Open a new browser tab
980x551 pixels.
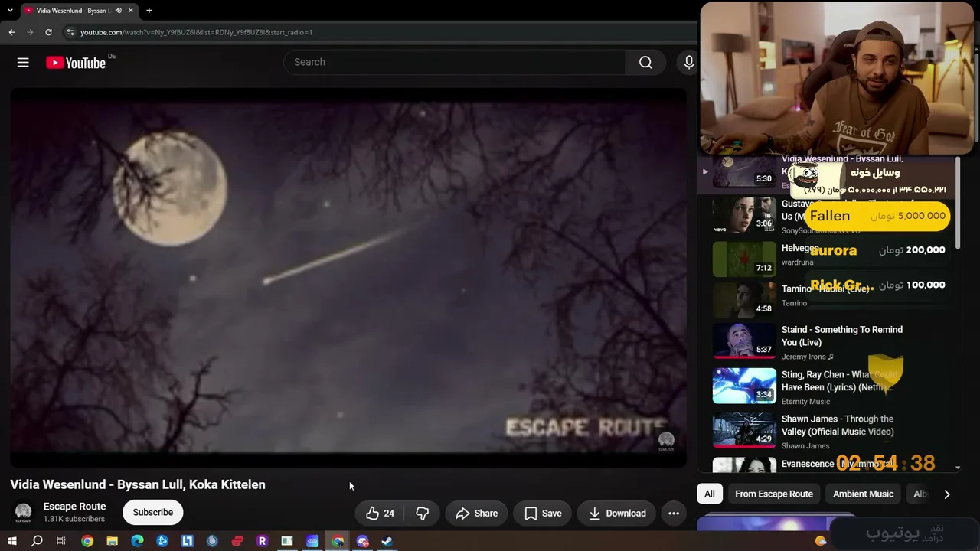[149, 11]
